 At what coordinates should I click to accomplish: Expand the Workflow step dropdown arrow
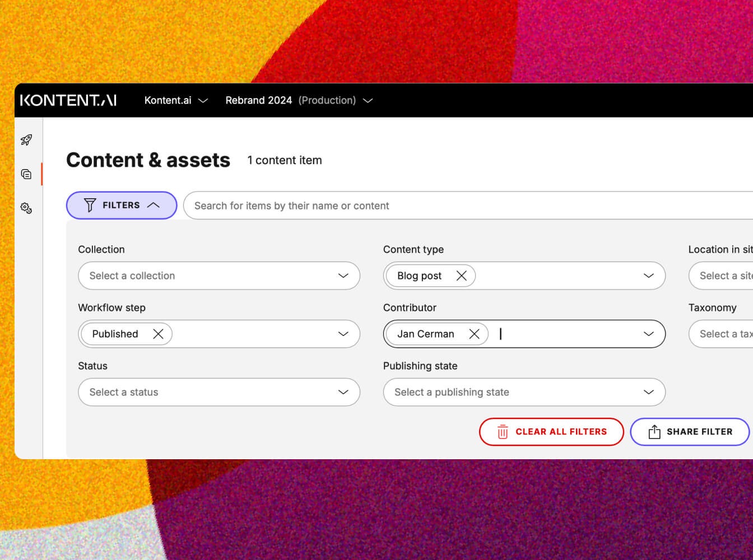click(343, 334)
